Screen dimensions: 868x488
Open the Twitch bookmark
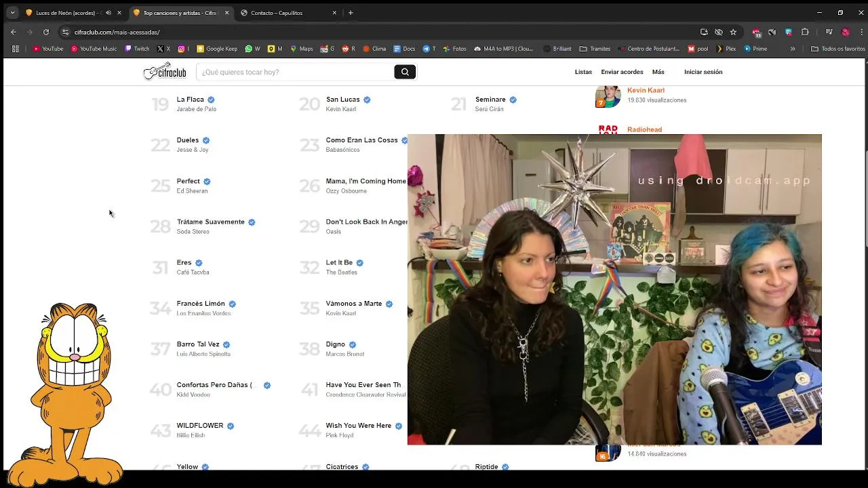point(137,49)
